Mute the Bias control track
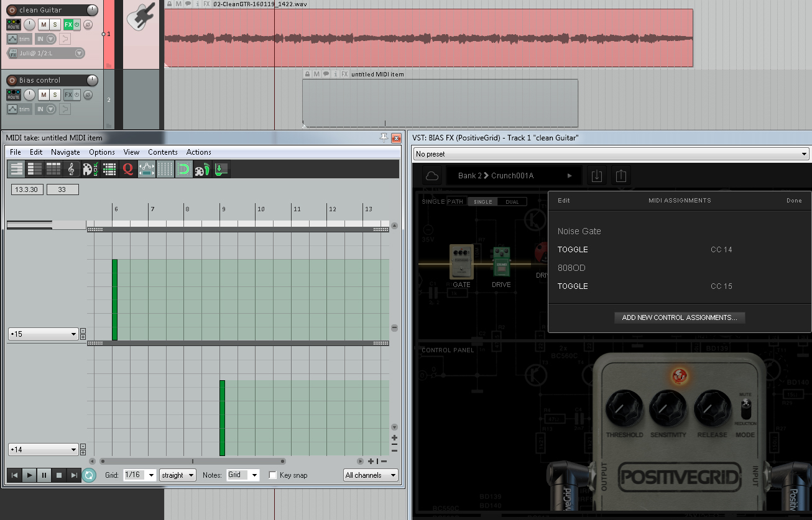 click(44, 95)
